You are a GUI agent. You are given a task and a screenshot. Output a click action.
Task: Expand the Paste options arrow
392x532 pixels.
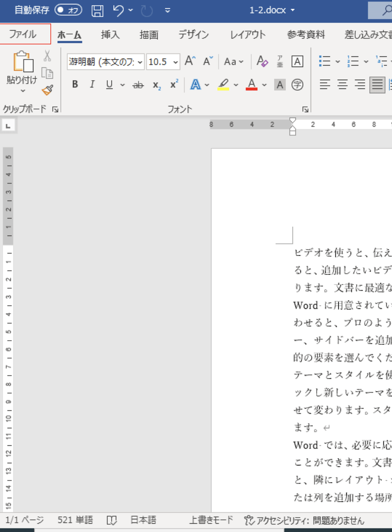[x=23, y=91]
